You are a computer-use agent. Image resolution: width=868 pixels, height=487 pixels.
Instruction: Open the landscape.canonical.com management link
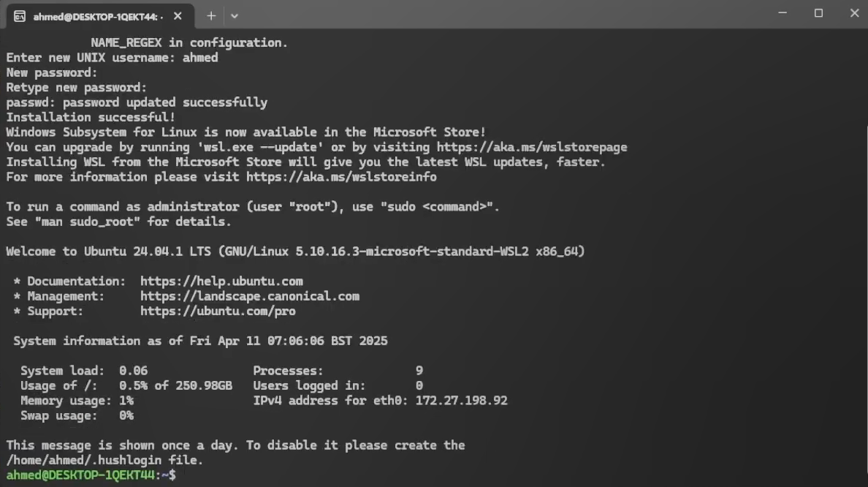click(250, 296)
